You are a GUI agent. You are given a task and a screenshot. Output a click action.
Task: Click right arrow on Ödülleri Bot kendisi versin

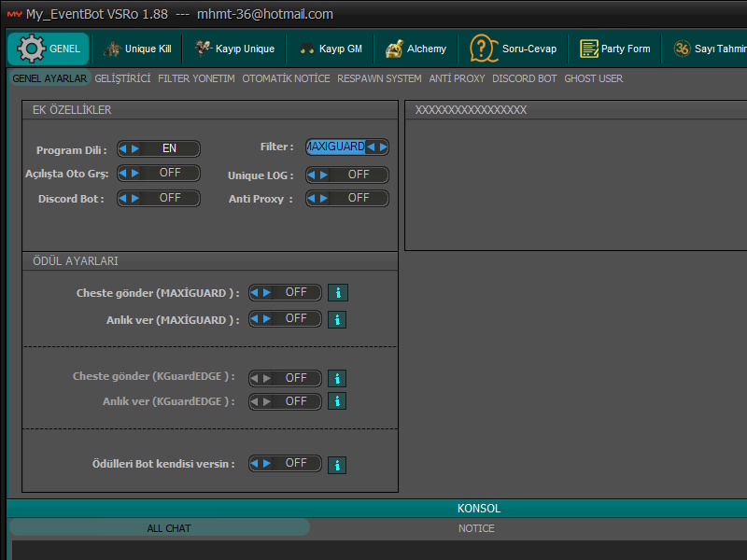267,463
